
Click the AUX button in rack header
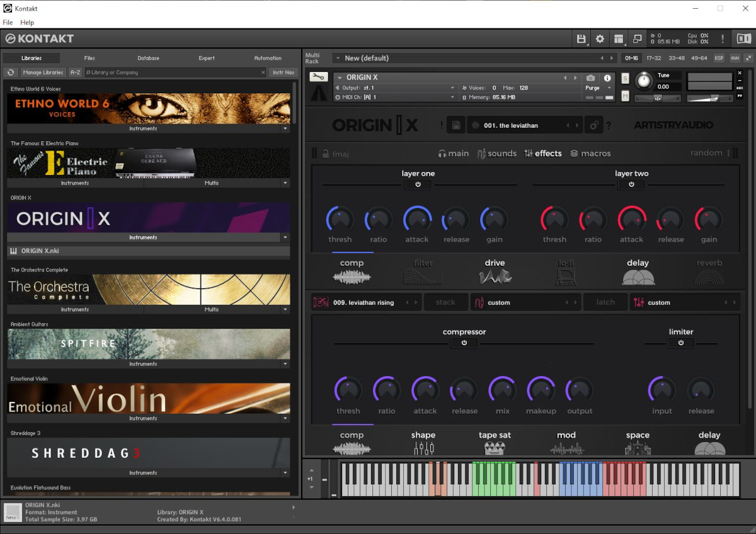point(735,58)
